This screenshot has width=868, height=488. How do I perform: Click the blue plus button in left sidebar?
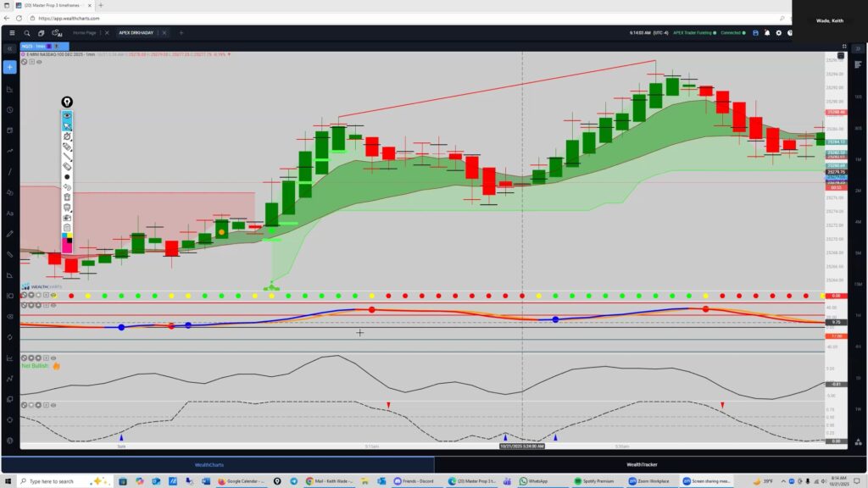10,67
